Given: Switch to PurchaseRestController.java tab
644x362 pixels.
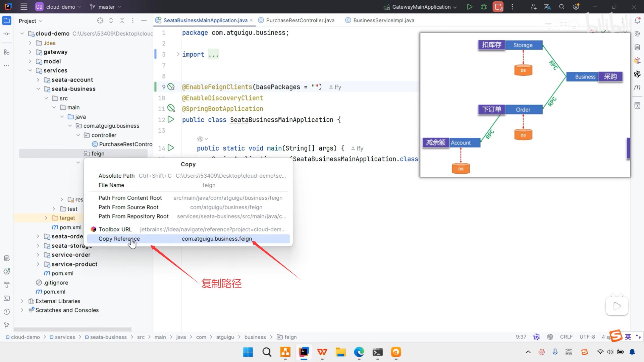Looking at the screenshot, I should tap(300, 20).
